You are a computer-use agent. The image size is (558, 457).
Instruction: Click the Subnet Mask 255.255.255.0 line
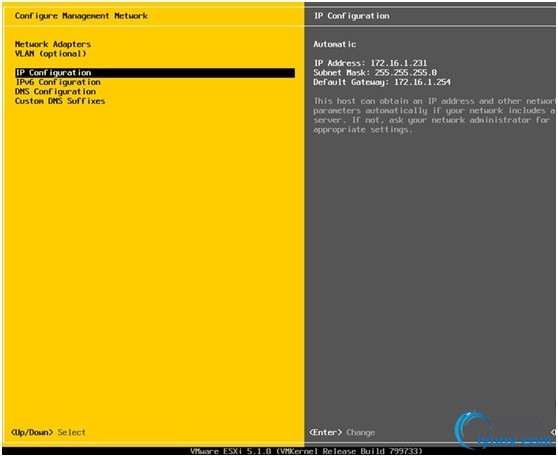(375, 73)
